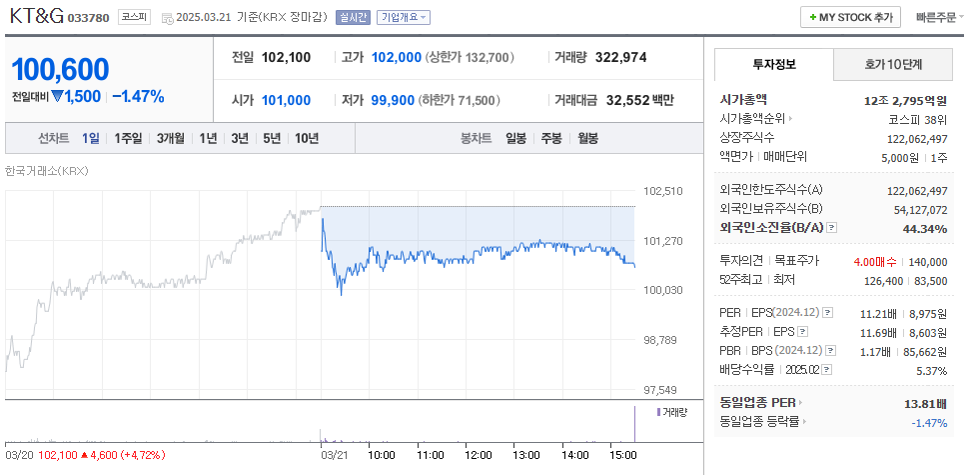Switch to the 호가10단계 tab
The width and height of the screenshot is (980, 475).
point(893,64)
